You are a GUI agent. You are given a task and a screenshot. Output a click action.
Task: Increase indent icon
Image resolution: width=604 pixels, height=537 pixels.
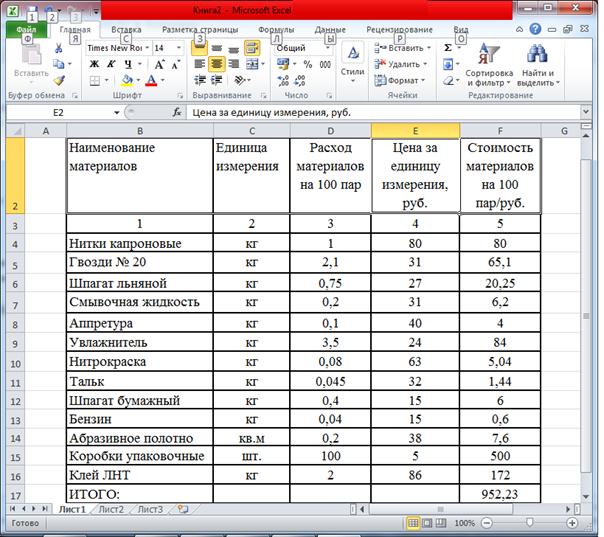[216, 80]
